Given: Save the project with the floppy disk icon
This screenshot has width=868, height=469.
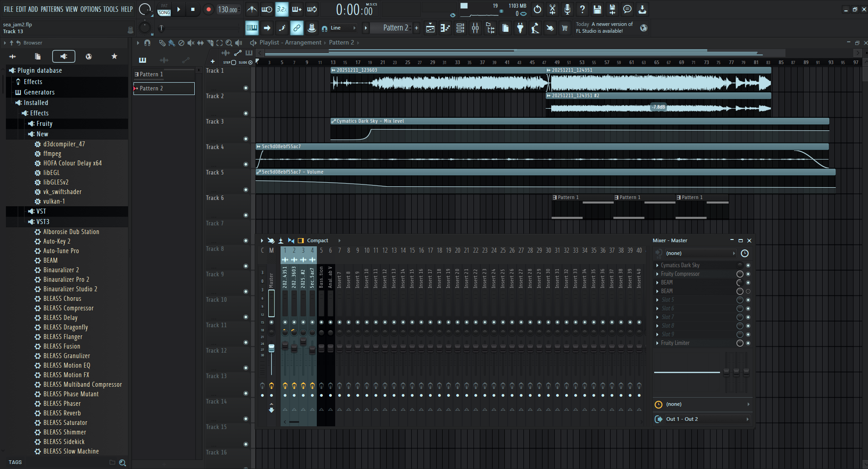Looking at the screenshot, I should click(x=597, y=9).
